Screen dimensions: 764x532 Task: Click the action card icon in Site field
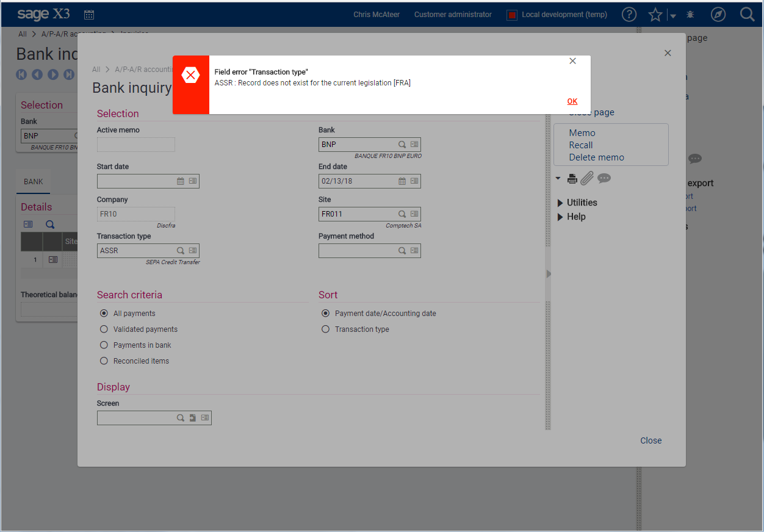414,214
